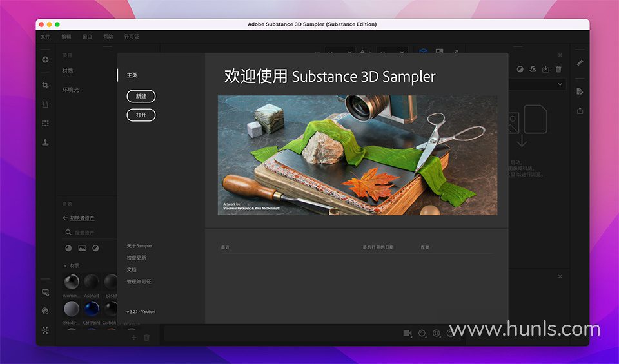Select the Carbon material thumbnail

(110, 309)
